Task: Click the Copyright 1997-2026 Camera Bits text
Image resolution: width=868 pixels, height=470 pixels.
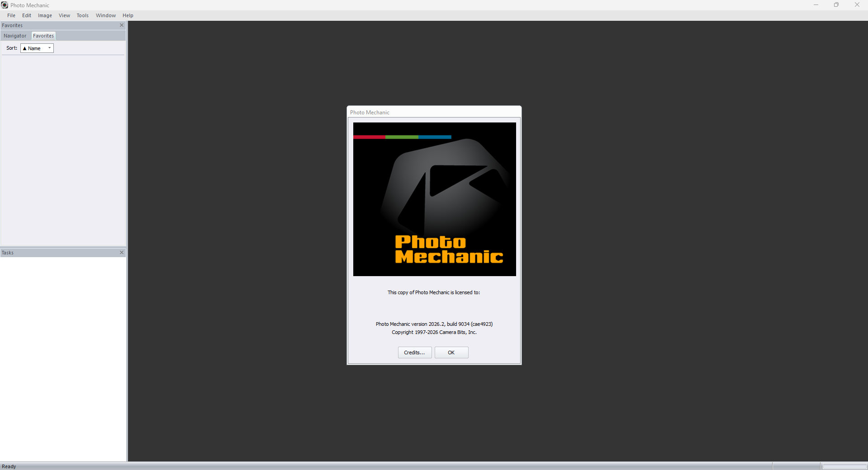Action: click(x=434, y=332)
